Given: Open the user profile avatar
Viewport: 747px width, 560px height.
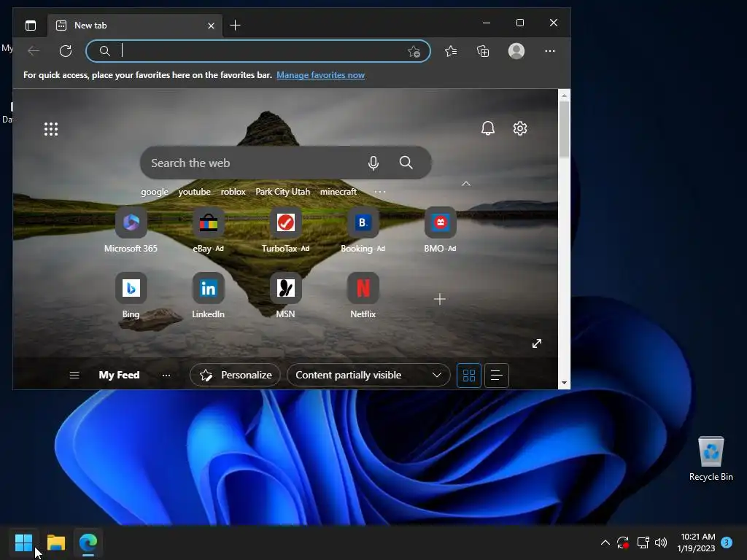Looking at the screenshot, I should [x=516, y=51].
